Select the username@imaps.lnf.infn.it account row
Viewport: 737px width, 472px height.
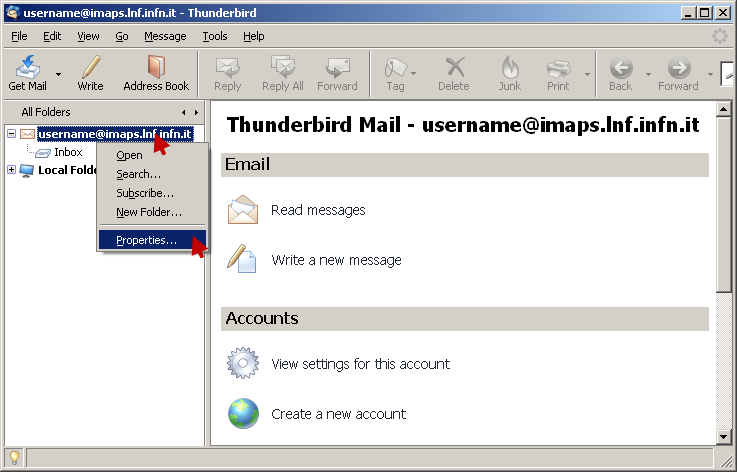(x=116, y=134)
